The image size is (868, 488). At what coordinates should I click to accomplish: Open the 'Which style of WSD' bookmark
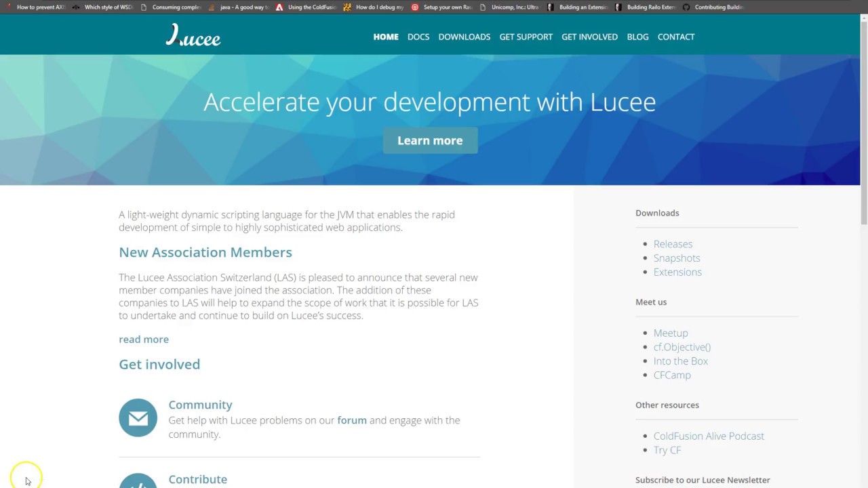(104, 7)
